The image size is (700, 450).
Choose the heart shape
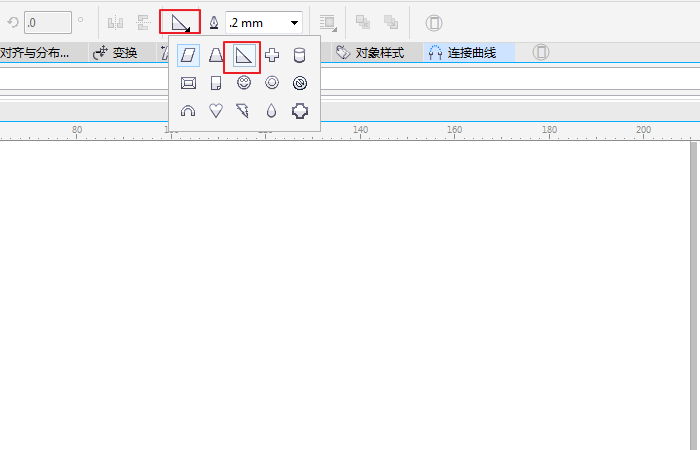click(x=215, y=111)
